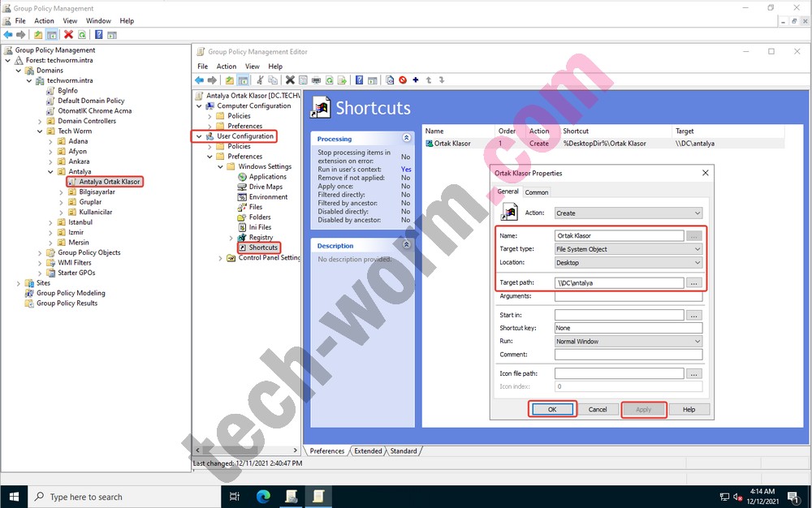The width and height of the screenshot is (812, 508).
Task: Click the blue Help icon in editor toolbar
Action: pos(359,80)
